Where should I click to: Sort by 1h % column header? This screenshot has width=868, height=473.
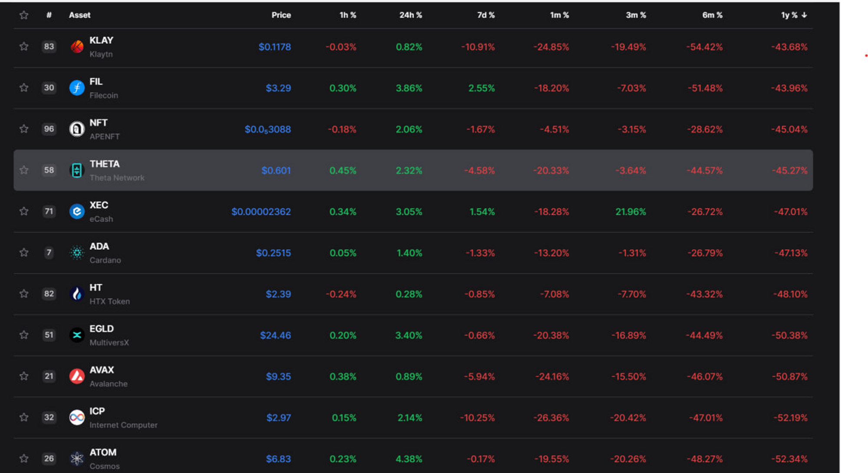tap(348, 15)
